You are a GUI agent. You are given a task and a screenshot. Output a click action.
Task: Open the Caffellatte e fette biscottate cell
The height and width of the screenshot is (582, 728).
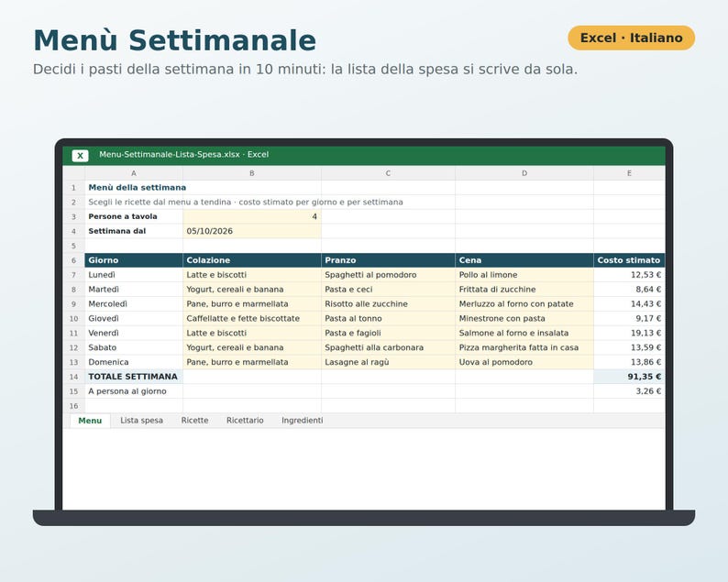(251, 318)
